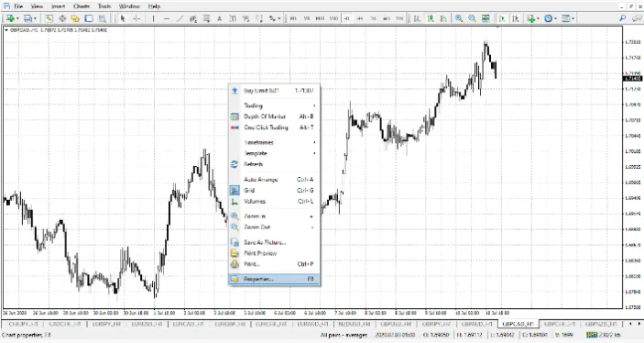Click the current price label on scale
This screenshot has height=343, width=644.
pyautogui.click(x=633, y=78)
